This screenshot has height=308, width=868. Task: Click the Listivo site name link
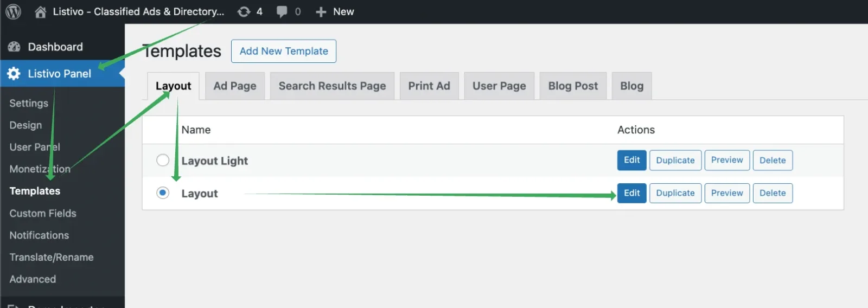[x=138, y=12]
